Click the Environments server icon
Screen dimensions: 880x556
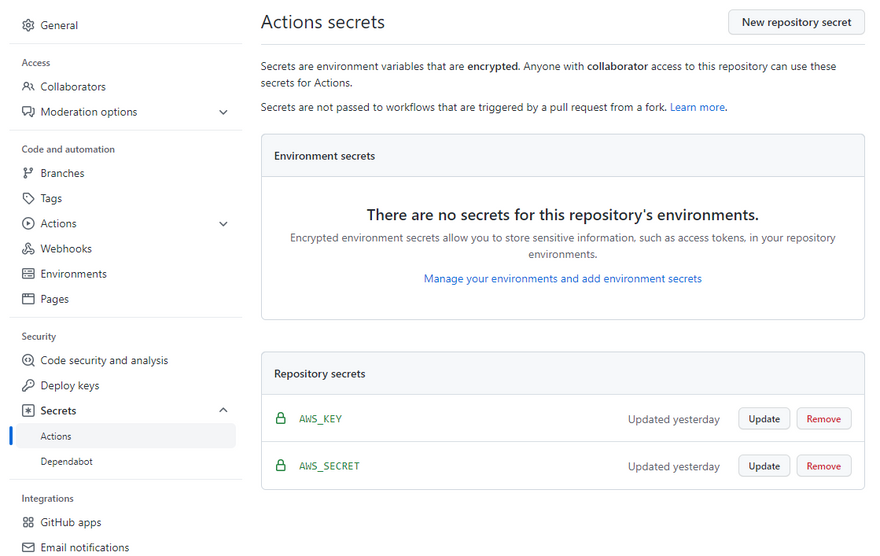tap(28, 274)
